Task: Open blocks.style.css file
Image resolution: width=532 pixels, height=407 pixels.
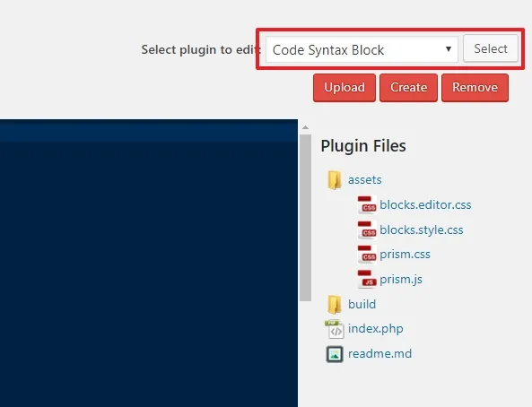Action: (421, 230)
